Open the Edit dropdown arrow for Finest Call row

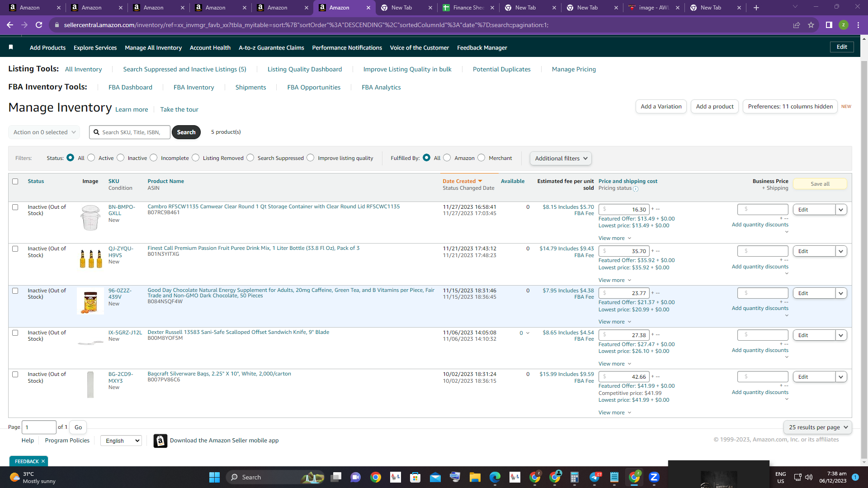[841, 251]
